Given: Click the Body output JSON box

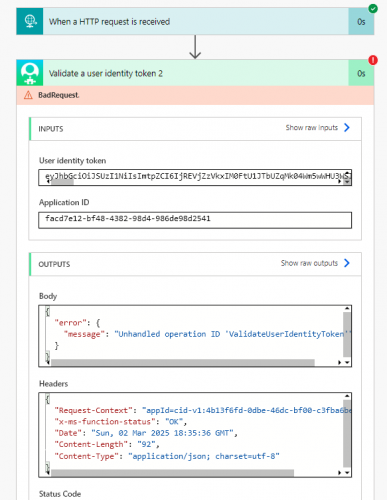Looking at the screenshot, I should pos(195,336).
